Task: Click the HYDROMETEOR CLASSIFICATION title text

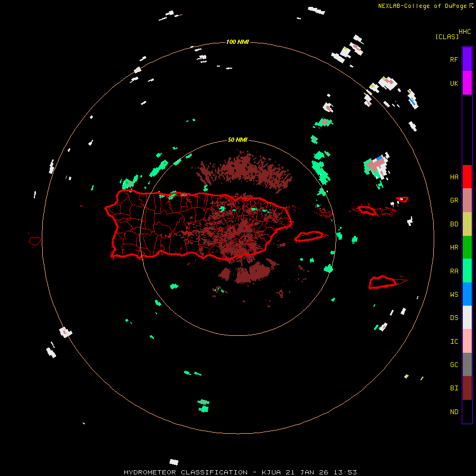Action: (186, 472)
